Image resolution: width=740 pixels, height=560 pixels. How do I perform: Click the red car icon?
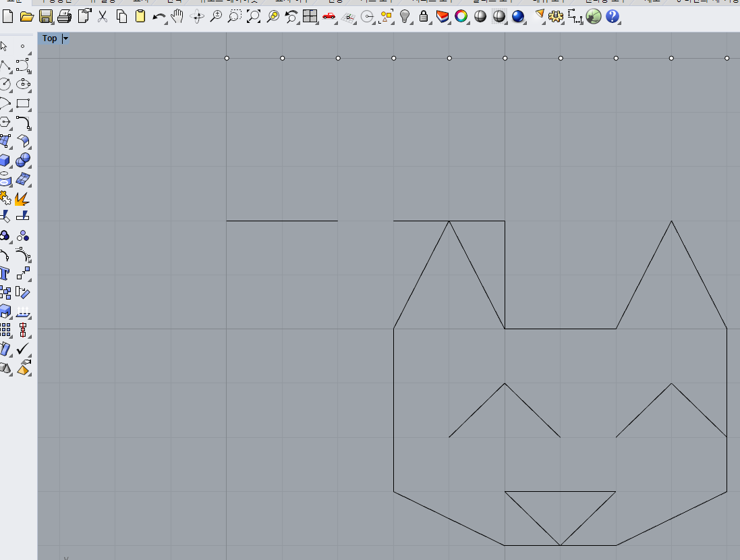point(329,16)
